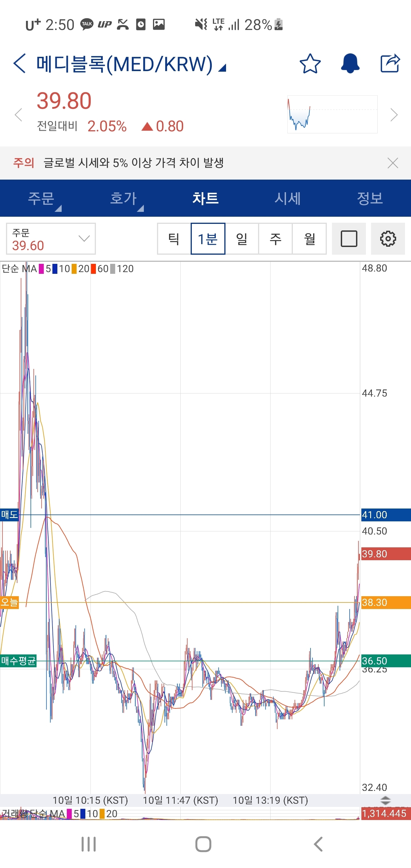Go to previous coin with left chevron

pos(19,115)
